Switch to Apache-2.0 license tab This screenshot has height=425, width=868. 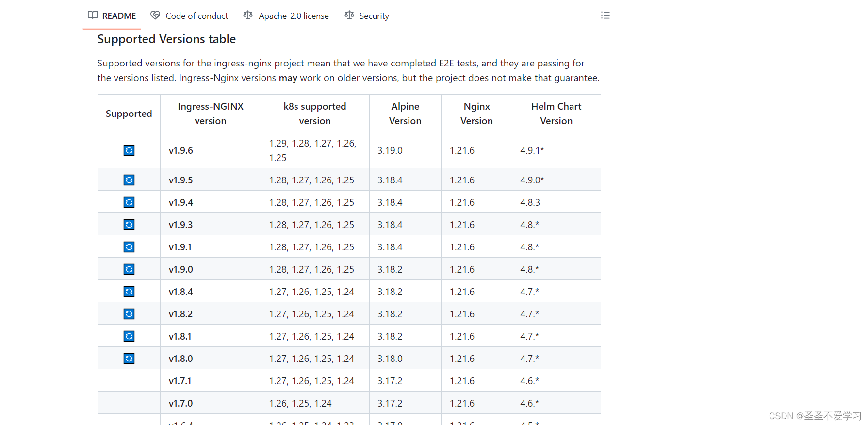click(x=286, y=16)
